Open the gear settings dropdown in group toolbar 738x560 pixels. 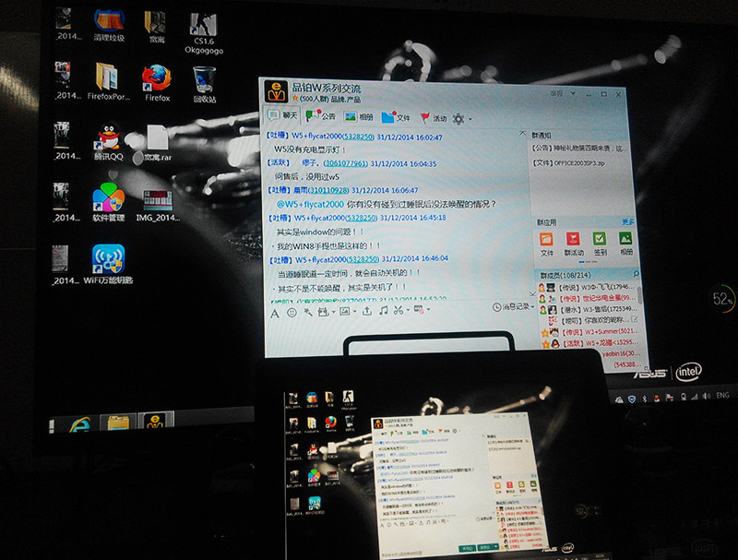click(462, 119)
